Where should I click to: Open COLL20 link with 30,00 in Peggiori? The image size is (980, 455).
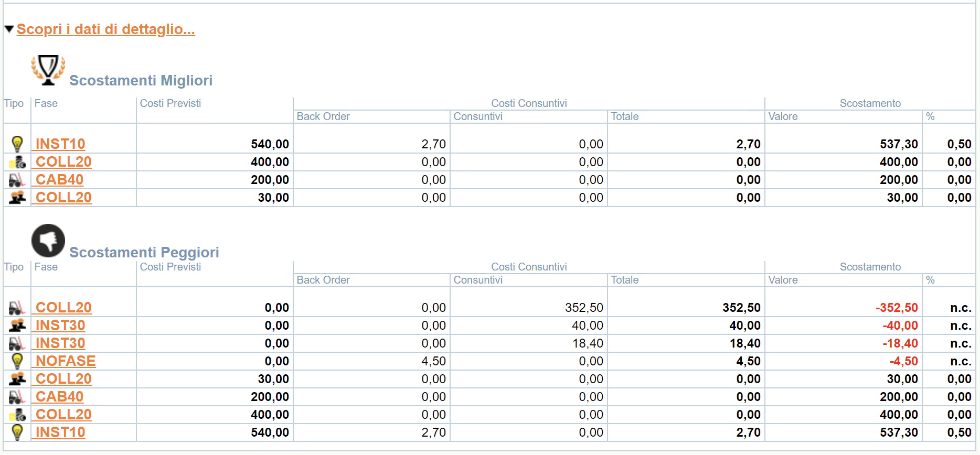63,379
